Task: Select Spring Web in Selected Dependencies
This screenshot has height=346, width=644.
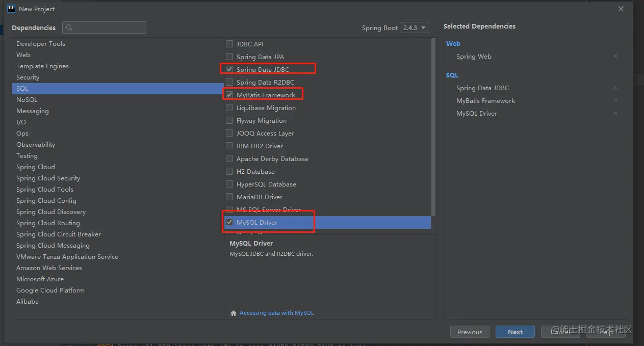Action: click(x=474, y=57)
